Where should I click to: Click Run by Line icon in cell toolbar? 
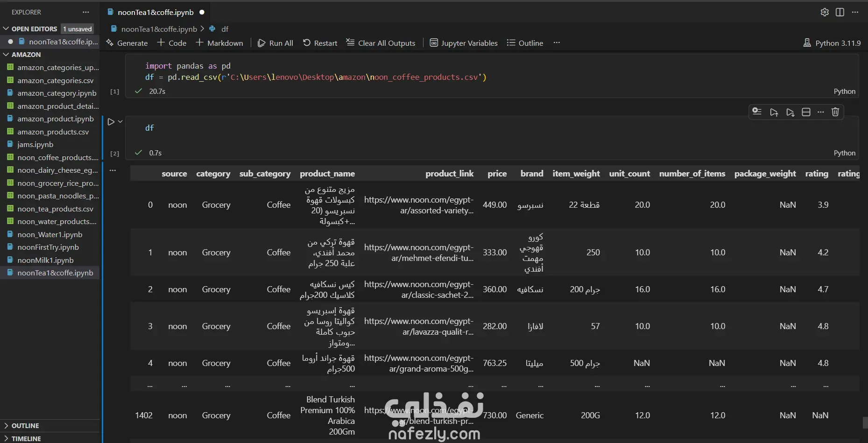[757, 112]
